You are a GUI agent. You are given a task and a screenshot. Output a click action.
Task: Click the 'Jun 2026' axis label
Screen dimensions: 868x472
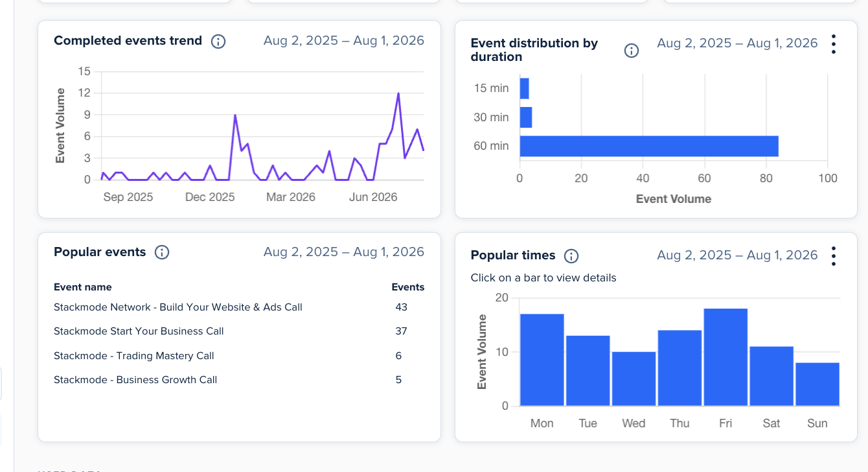(373, 197)
